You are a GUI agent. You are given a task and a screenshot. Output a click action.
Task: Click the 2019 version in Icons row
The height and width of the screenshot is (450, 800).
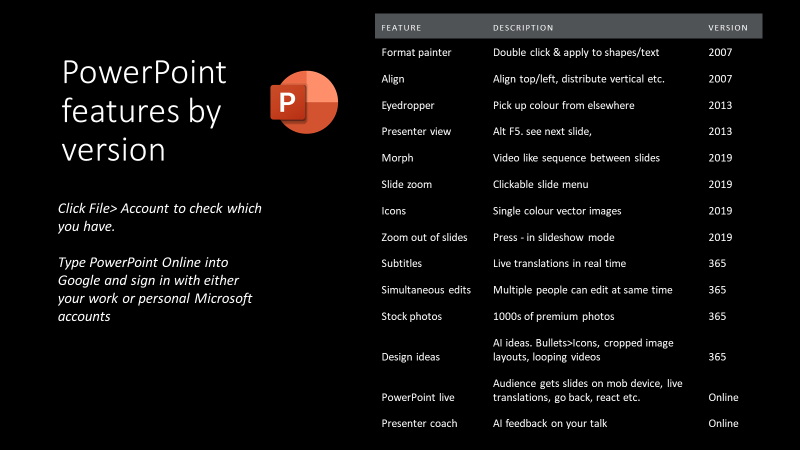(720, 211)
